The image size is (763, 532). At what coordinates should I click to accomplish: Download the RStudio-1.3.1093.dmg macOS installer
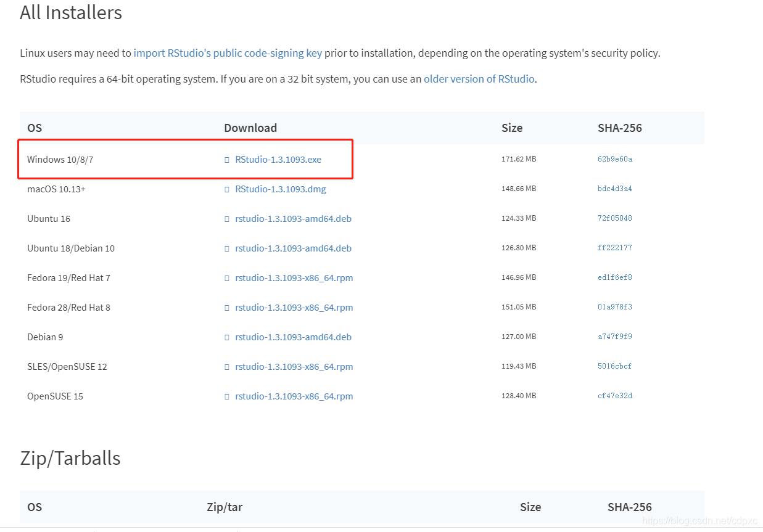(x=281, y=189)
